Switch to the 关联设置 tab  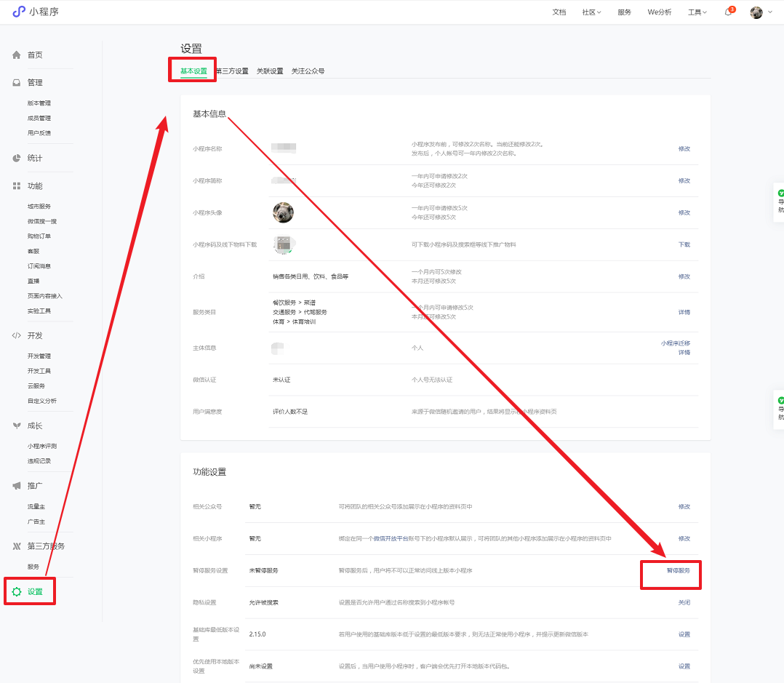click(x=270, y=71)
